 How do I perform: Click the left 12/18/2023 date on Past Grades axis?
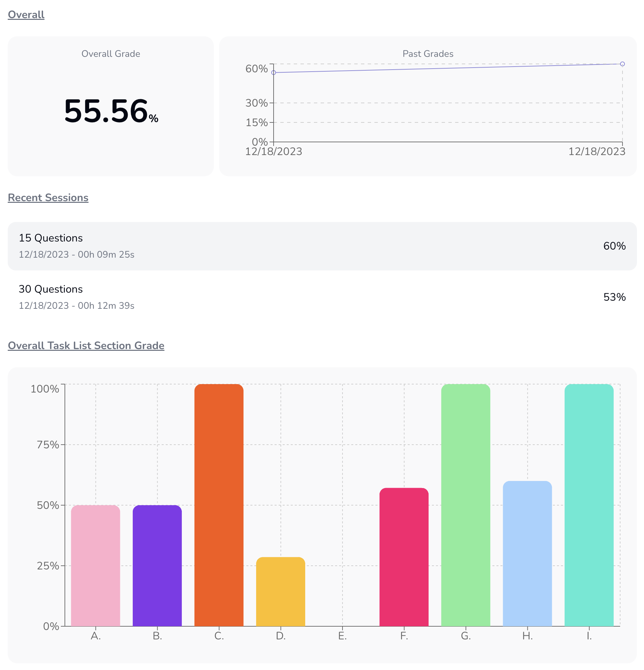[x=274, y=151]
